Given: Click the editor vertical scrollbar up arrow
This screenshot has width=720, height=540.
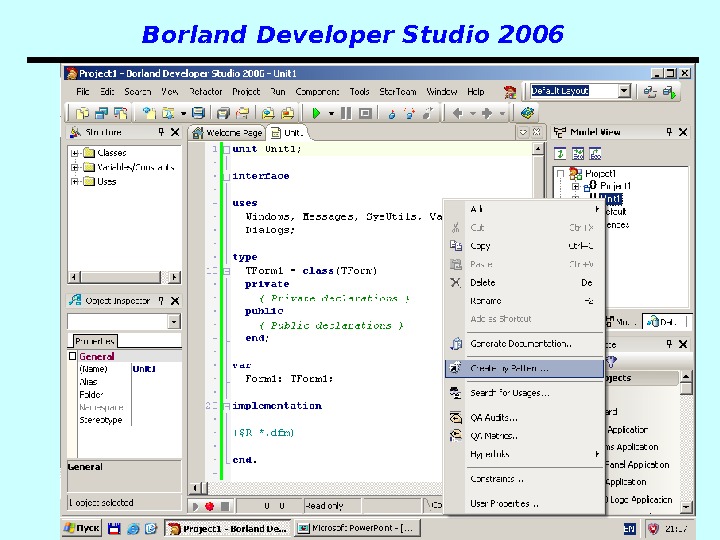Looking at the screenshot, I should (x=538, y=149).
